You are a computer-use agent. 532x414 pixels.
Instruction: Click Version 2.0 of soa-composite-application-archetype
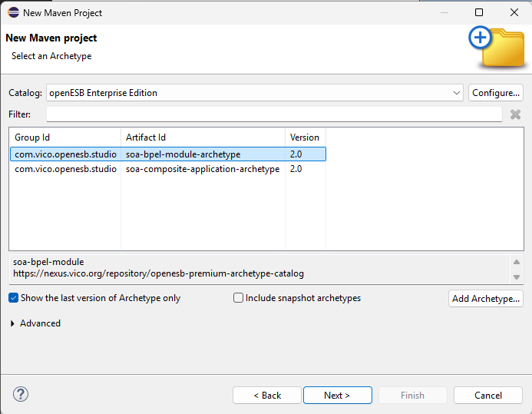click(296, 169)
